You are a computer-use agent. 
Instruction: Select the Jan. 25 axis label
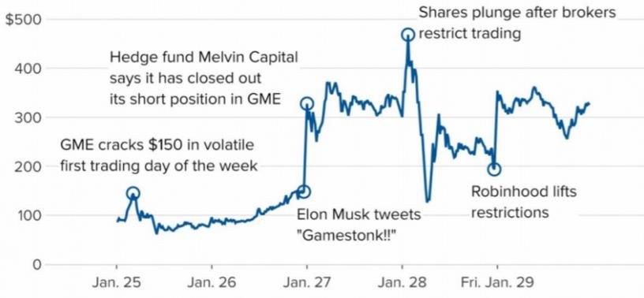(117, 283)
